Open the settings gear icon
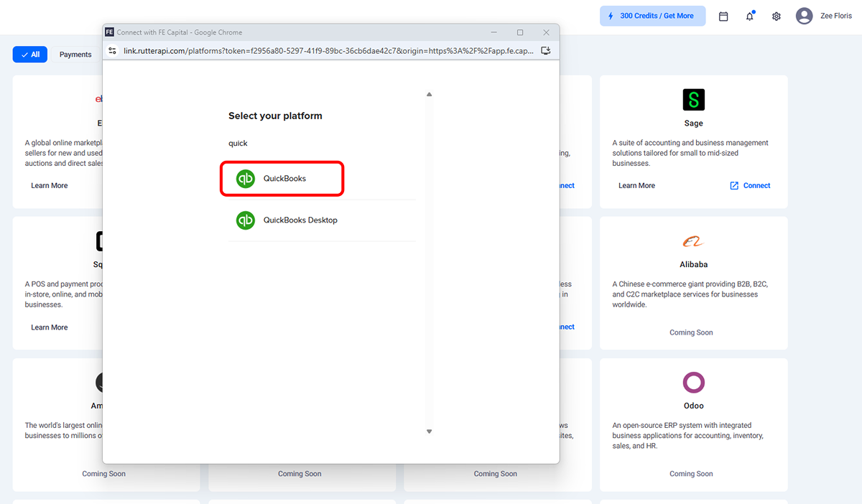 (777, 16)
